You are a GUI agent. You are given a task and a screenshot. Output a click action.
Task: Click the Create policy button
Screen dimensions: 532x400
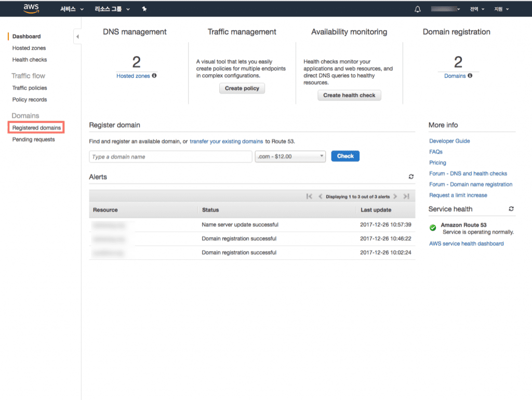pos(242,88)
